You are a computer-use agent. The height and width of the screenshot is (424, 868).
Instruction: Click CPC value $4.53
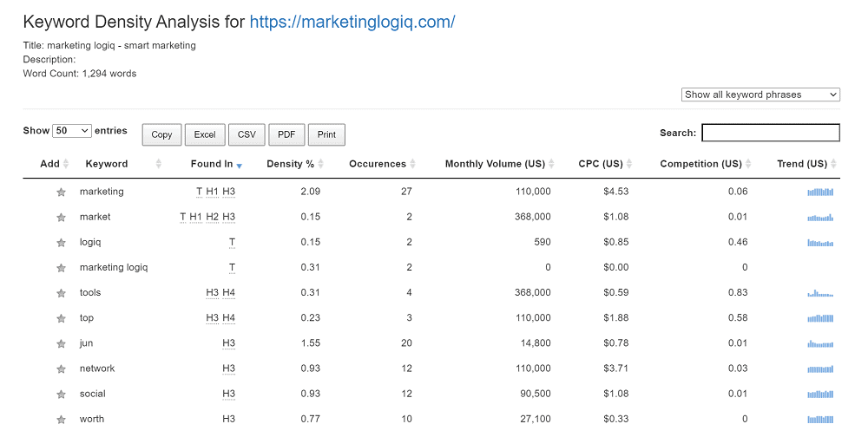616,192
